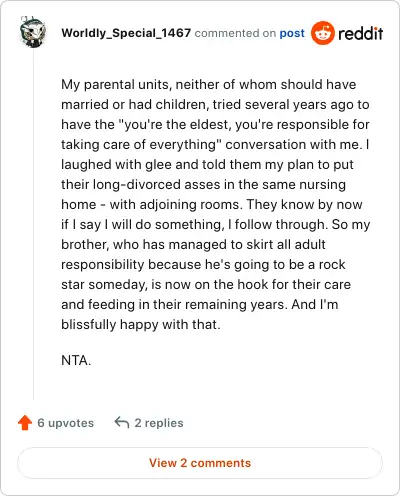400x496 pixels.
Task: Click the View 2 comments button
Action: pyautogui.click(x=200, y=463)
